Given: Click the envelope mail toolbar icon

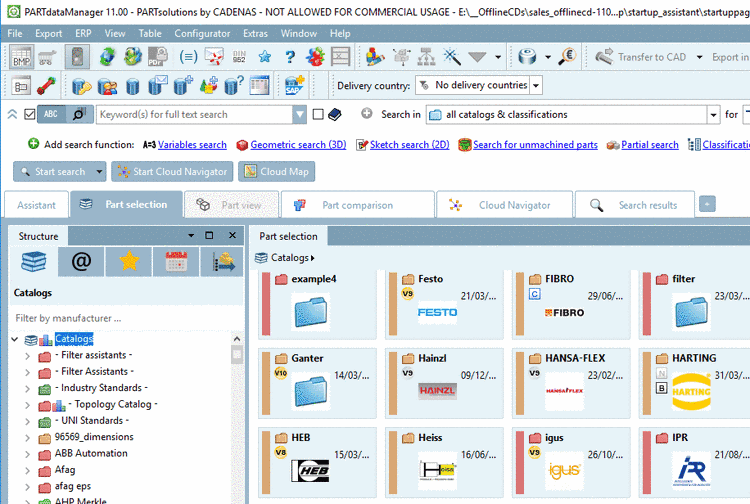Looking at the screenshot, I should point(214,57).
